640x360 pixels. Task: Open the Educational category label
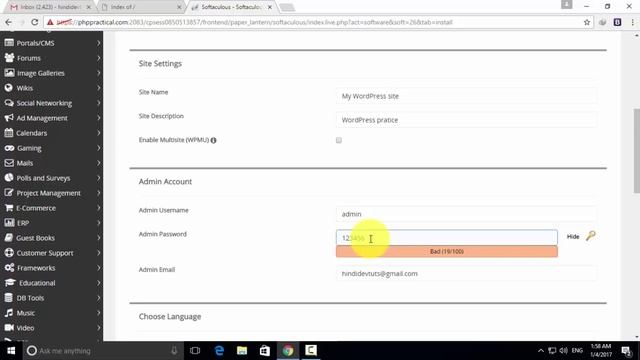37,283
